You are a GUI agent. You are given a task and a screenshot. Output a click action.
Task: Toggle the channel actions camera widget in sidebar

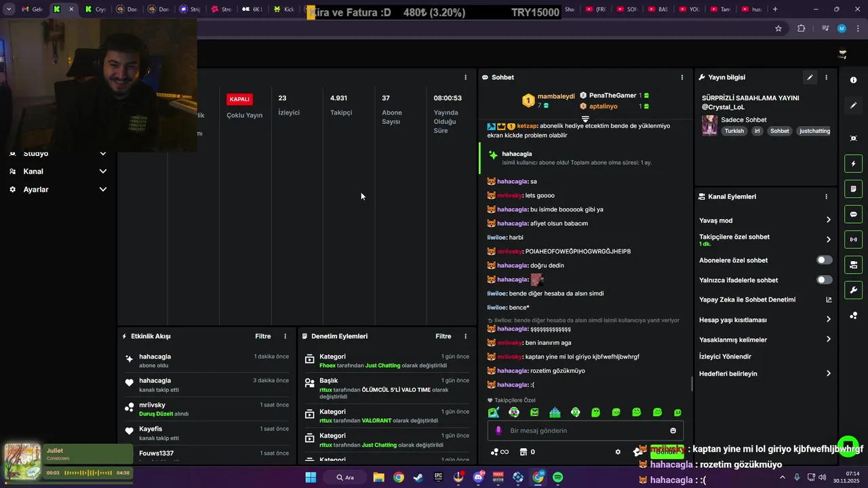[853, 264]
